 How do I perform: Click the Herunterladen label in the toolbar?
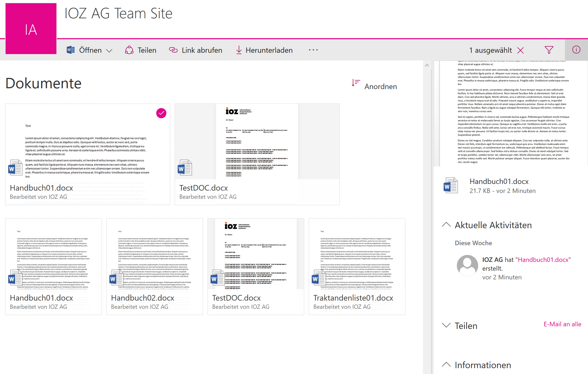(269, 50)
